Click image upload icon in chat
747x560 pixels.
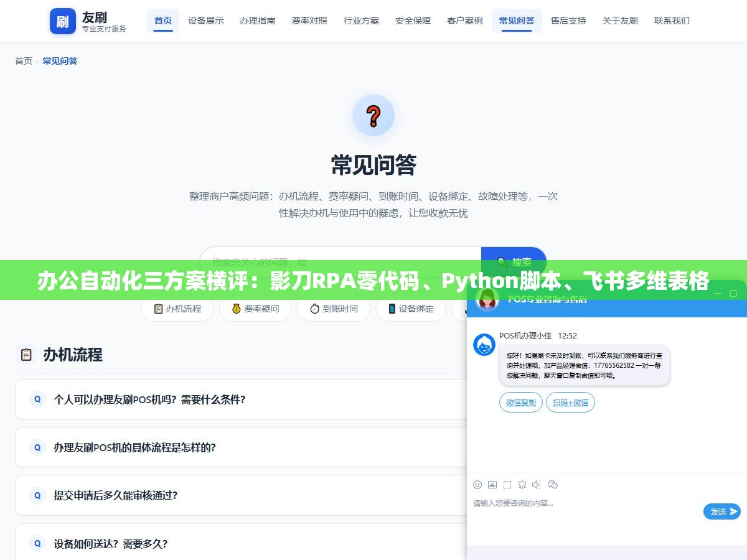[492, 485]
